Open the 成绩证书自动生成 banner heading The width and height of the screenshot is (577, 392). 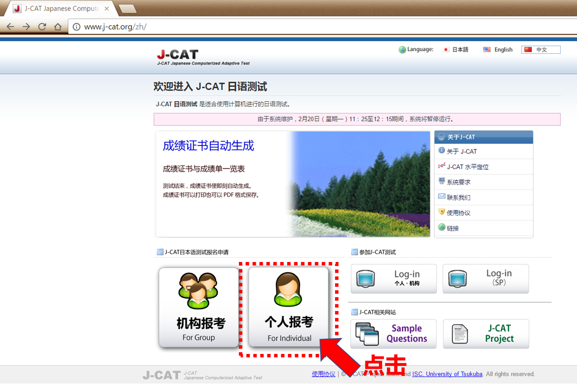tap(208, 146)
